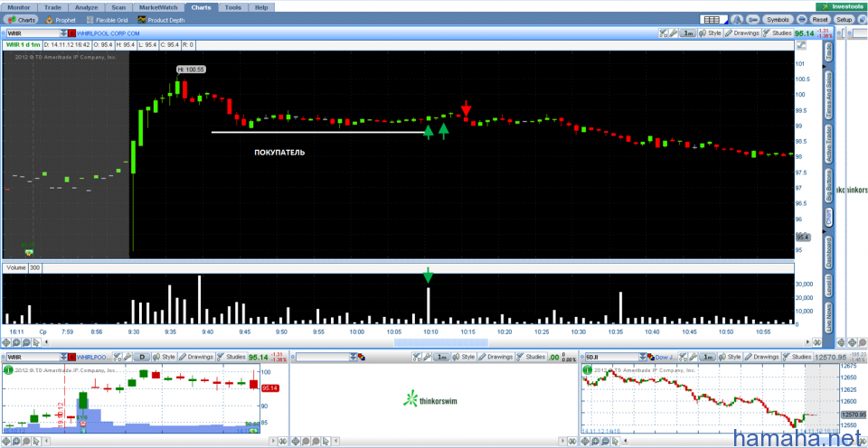Open the main chart Style menu
The image size is (868, 448).
click(x=711, y=33)
